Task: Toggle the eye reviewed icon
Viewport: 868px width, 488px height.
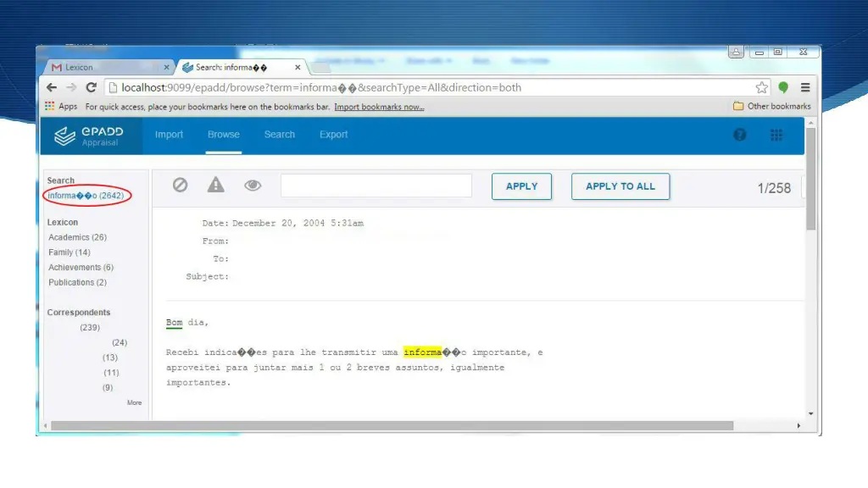Action: point(252,186)
